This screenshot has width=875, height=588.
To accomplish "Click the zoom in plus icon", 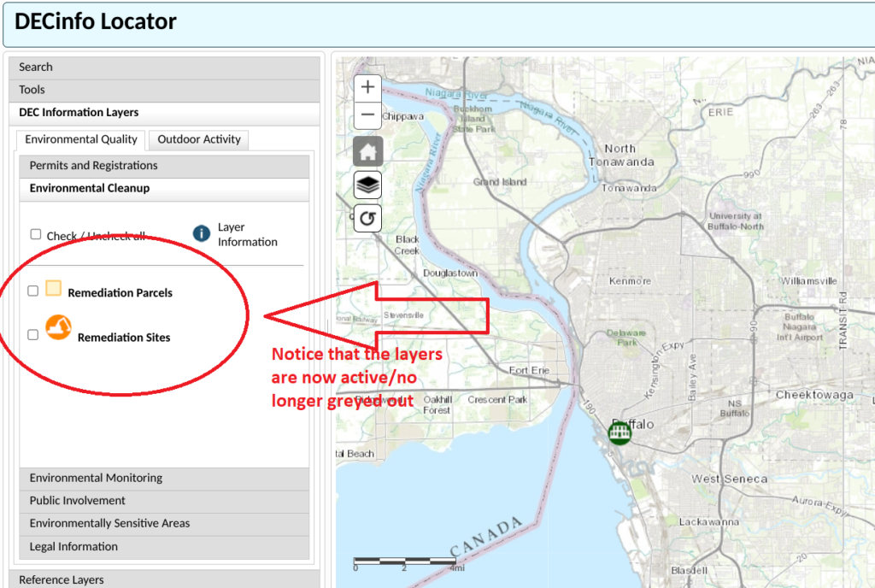I will [x=367, y=86].
